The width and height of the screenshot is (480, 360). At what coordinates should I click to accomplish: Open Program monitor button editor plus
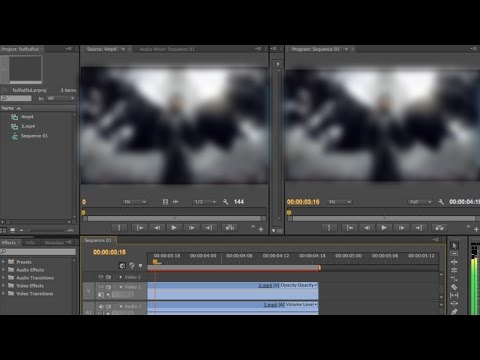(476, 229)
